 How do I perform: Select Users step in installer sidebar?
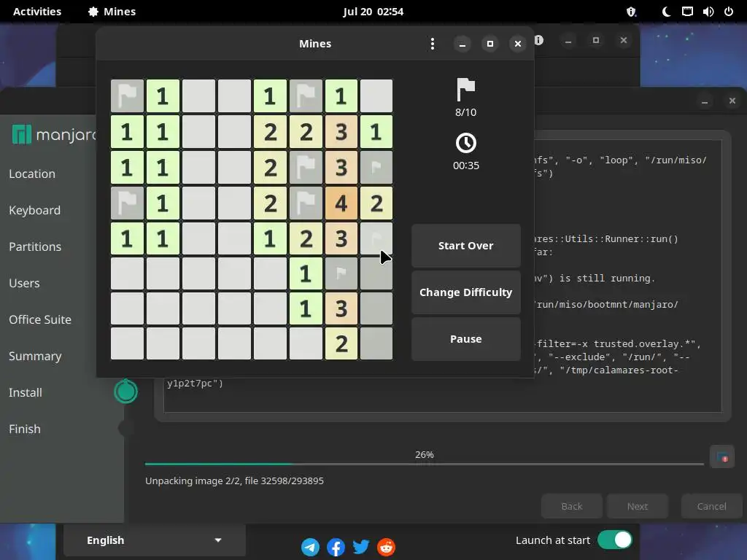[x=24, y=283]
